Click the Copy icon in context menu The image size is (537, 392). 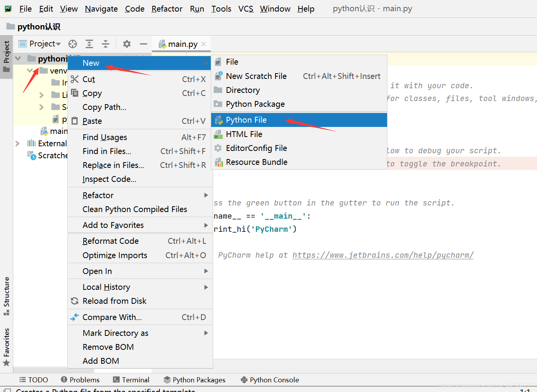point(75,93)
